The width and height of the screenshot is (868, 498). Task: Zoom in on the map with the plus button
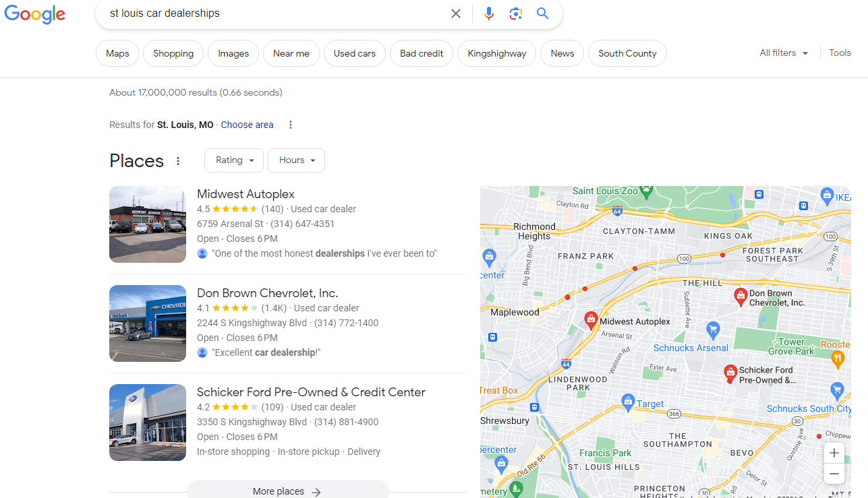pos(834,453)
